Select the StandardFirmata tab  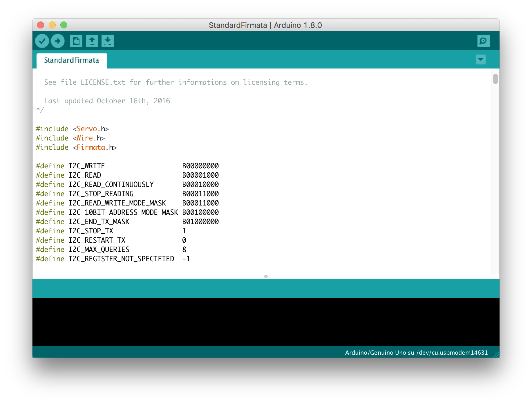click(71, 60)
